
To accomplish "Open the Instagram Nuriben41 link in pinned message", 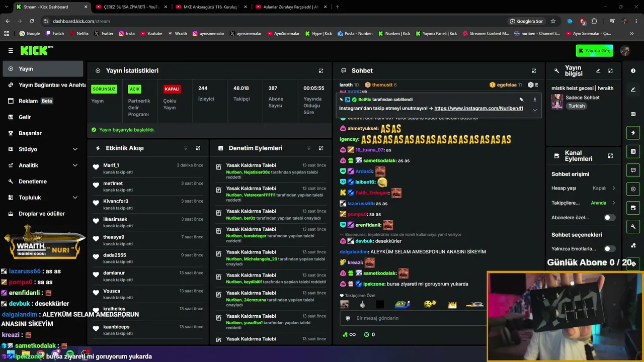I will click(x=478, y=109).
